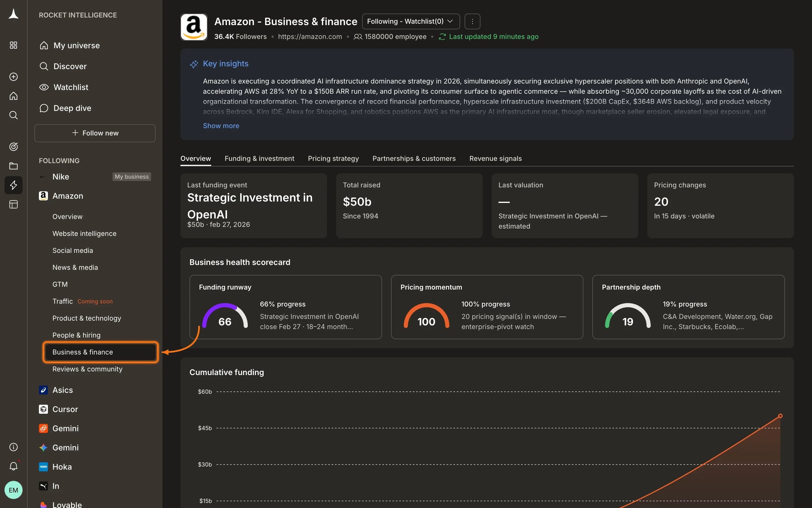Open notifications bell icon

(x=14, y=466)
